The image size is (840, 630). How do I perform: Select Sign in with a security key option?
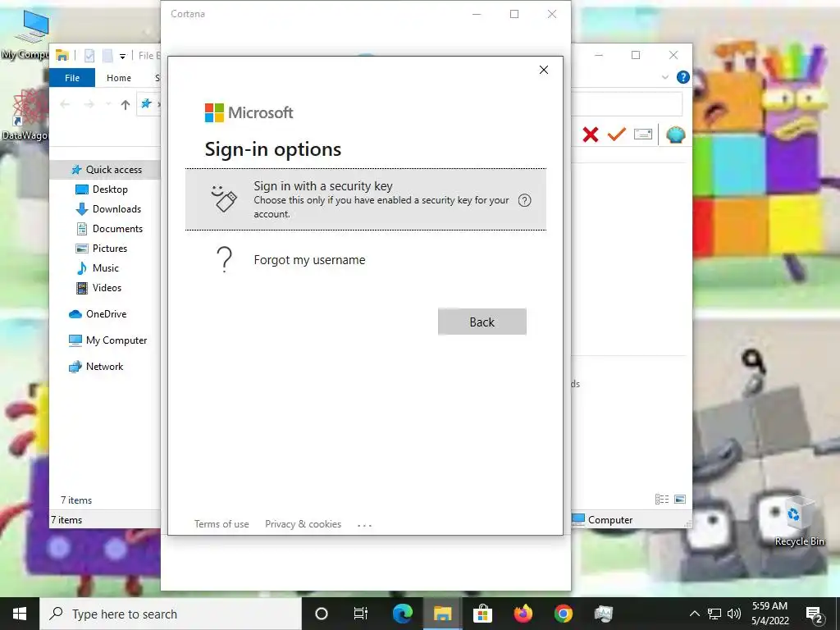click(x=365, y=199)
